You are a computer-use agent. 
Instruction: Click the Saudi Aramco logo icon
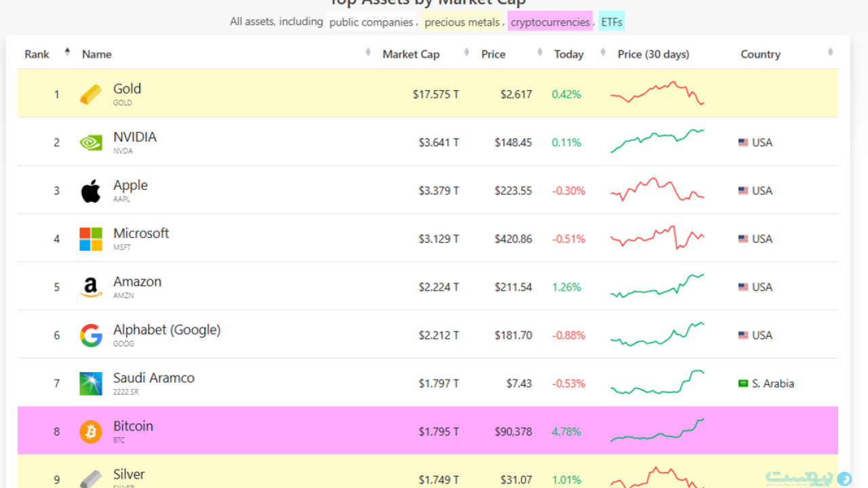tap(91, 384)
